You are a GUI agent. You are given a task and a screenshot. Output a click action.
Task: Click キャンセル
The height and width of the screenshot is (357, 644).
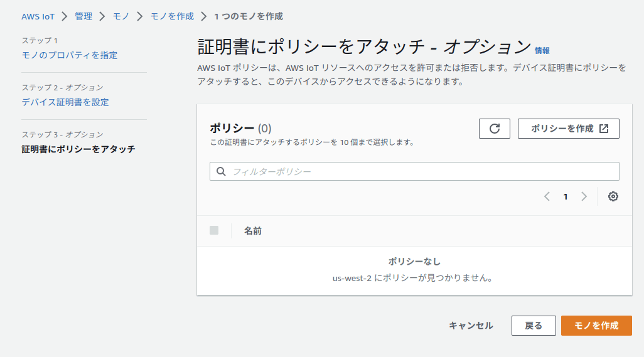point(471,326)
